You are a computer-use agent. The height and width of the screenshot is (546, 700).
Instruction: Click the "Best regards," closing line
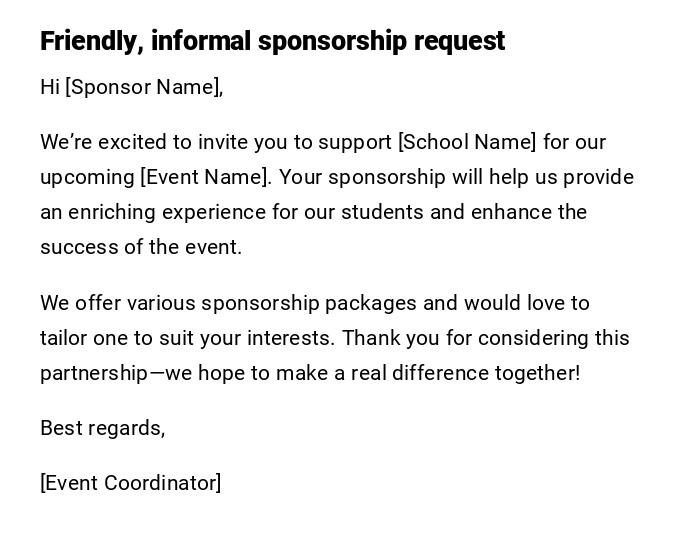click(x=102, y=428)
